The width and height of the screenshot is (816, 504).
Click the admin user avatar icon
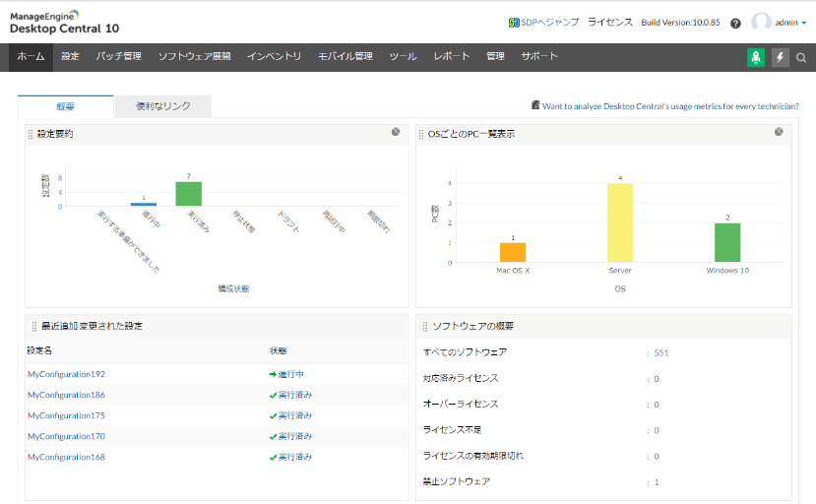(x=761, y=22)
